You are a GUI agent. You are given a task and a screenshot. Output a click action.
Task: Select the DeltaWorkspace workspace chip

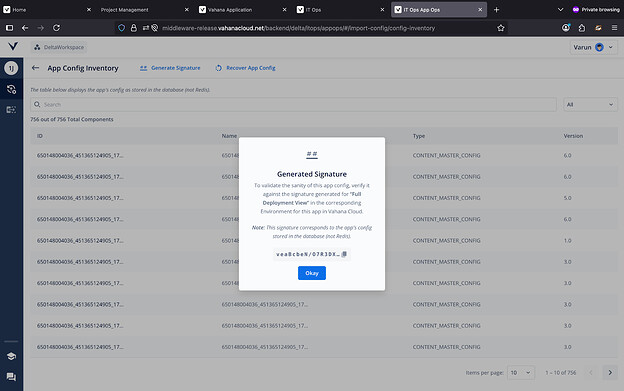(x=59, y=47)
